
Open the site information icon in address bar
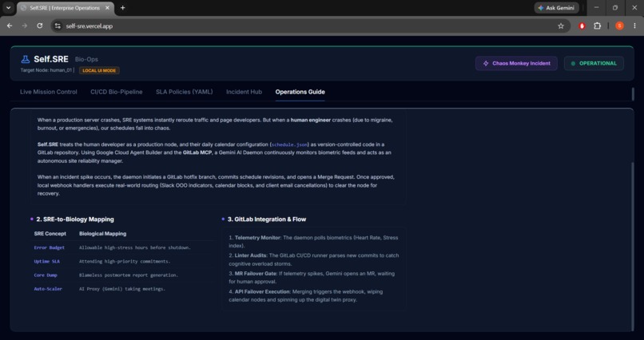click(x=58, y=26)
